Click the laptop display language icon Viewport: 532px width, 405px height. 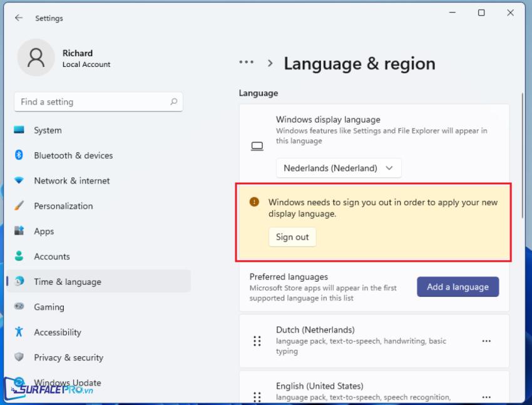tap(257, 146)
